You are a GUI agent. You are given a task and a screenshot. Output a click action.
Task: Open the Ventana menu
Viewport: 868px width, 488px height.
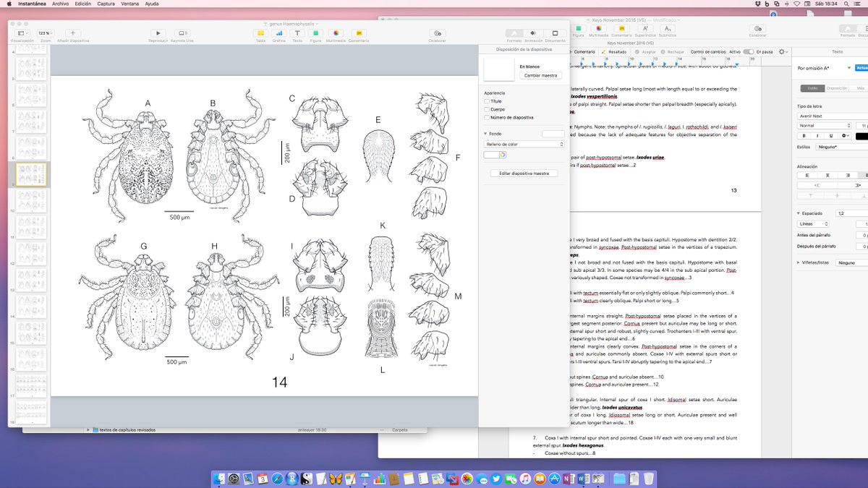(131, 4)
